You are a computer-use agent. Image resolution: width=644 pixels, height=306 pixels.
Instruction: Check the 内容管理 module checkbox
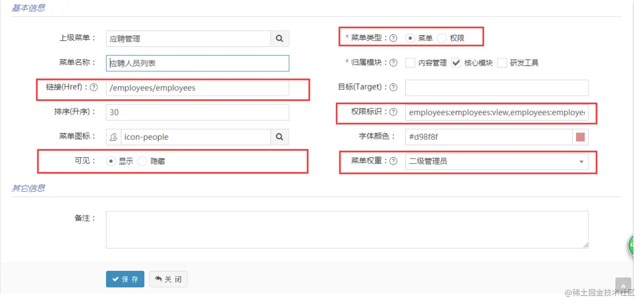(410, 63)
